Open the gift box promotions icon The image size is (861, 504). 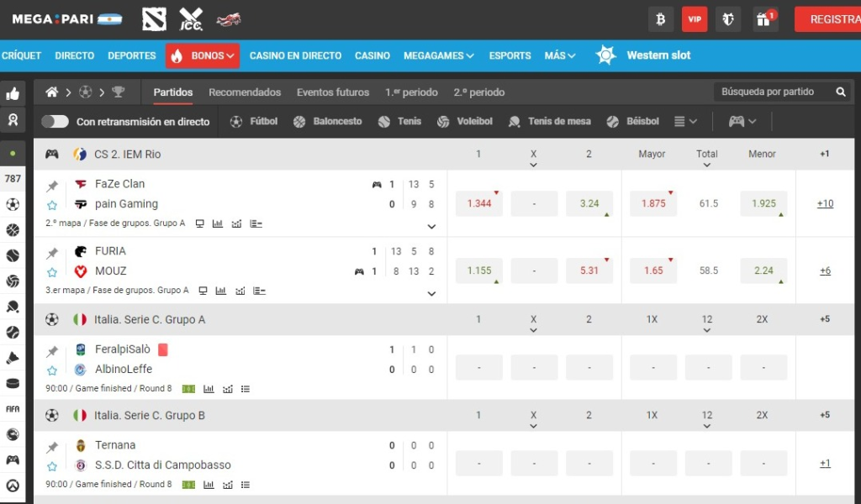pyautogui.click(x=763, y=20)
